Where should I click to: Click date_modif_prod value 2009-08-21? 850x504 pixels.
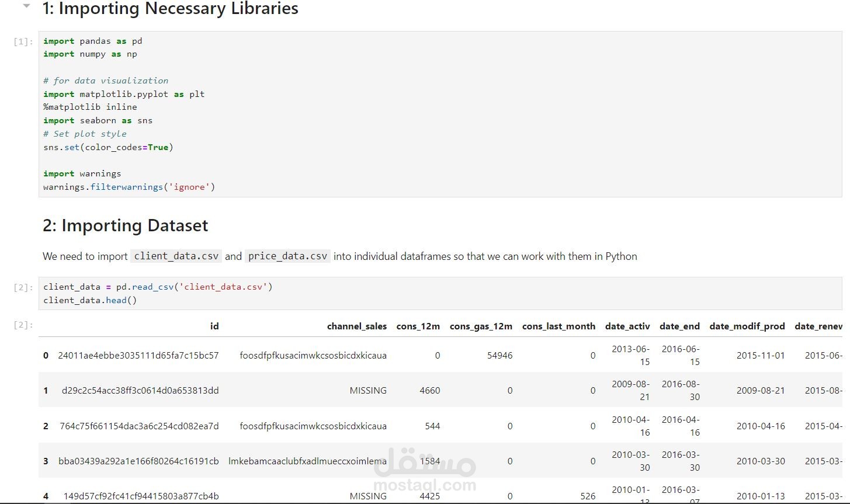coord(761,390)
